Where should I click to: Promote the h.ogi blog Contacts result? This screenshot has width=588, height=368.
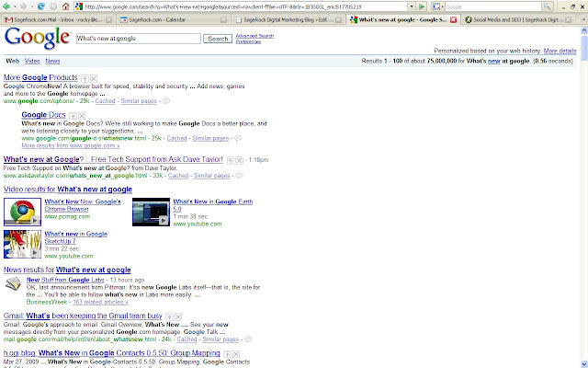click(227, 354)
